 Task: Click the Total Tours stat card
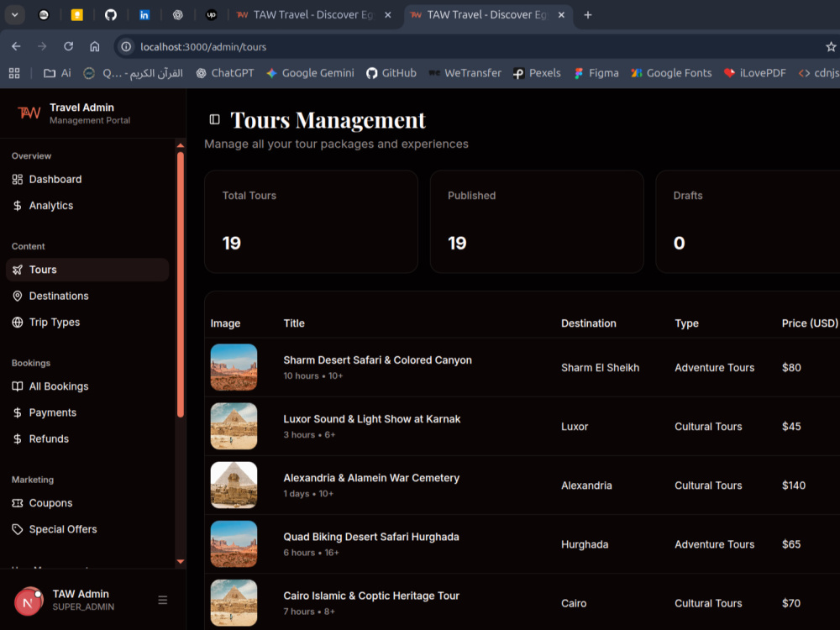click(311, 222)
